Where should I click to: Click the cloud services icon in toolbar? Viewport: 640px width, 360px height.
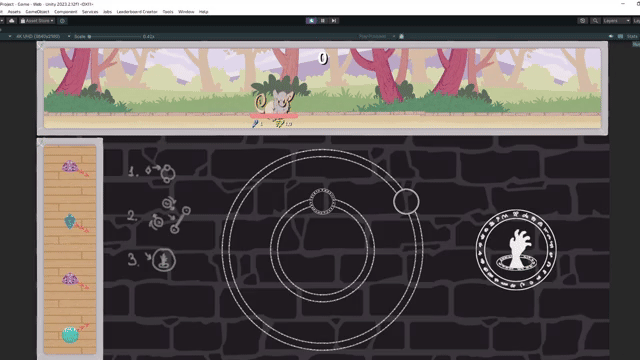11,21
